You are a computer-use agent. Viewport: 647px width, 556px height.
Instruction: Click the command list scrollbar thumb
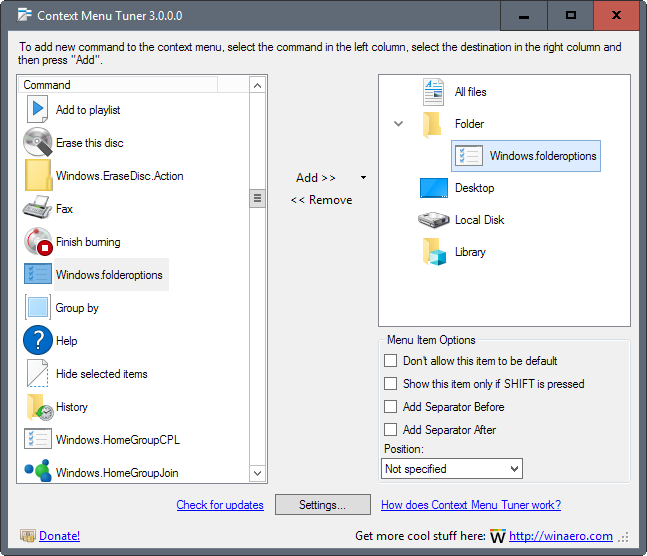point(257,198)
